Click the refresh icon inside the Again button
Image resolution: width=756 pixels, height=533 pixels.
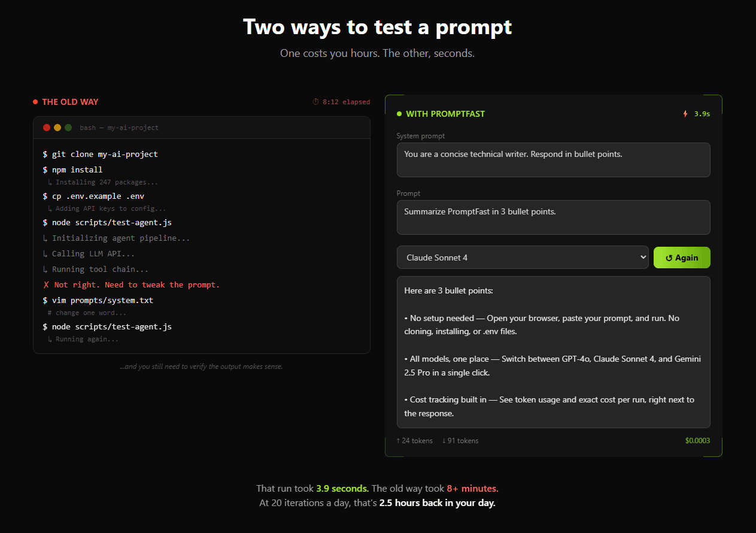(x=669, y=257)
